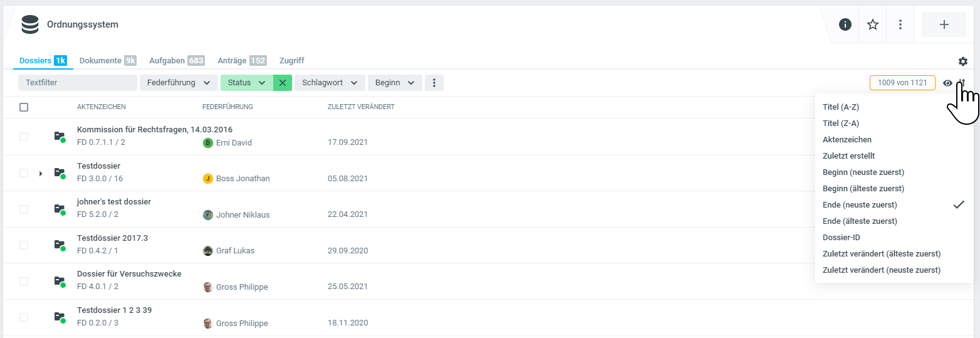
Task: Toggle the select-all checkbox in header
Action: pyautogui.click(x=24, y=107)
